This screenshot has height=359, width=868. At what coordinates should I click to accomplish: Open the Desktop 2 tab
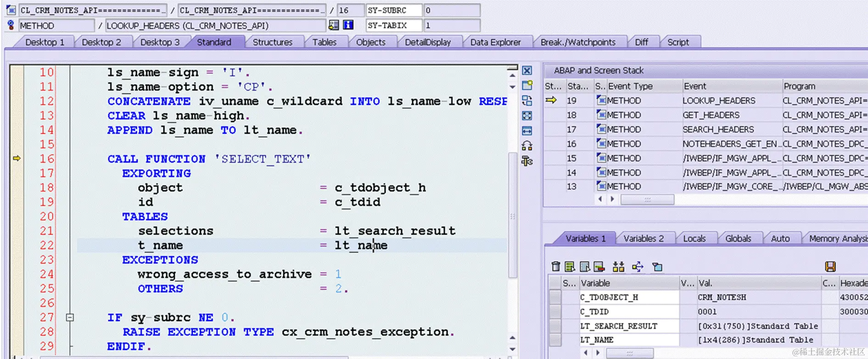pyautogui.click(x=101, y=42)
